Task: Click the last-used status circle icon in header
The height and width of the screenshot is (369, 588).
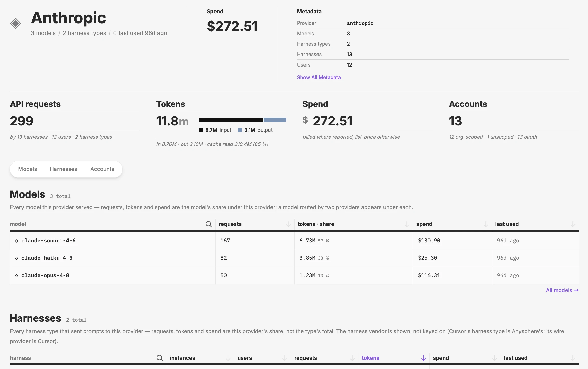Action: [x=115, y=33]
